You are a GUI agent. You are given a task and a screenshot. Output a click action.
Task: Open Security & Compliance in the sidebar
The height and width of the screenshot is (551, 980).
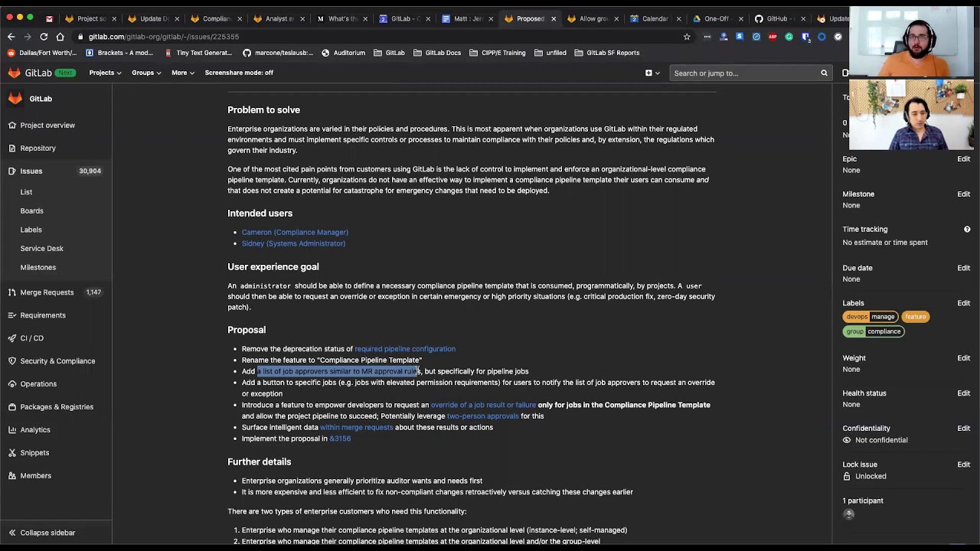click(57, 361)
